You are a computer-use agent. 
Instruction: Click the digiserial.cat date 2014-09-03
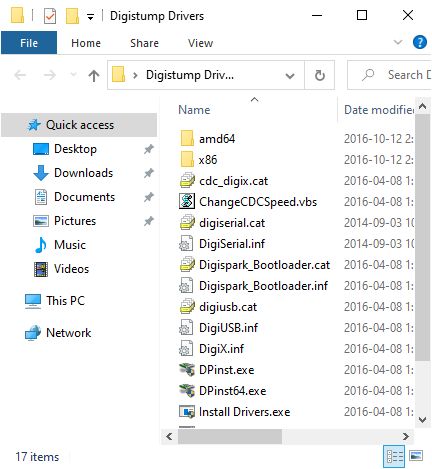pos(379,222)
